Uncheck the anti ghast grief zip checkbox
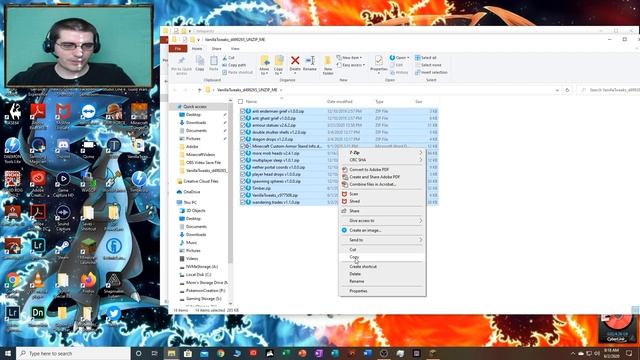Screen dimensions: 640x360 point(242,118)
